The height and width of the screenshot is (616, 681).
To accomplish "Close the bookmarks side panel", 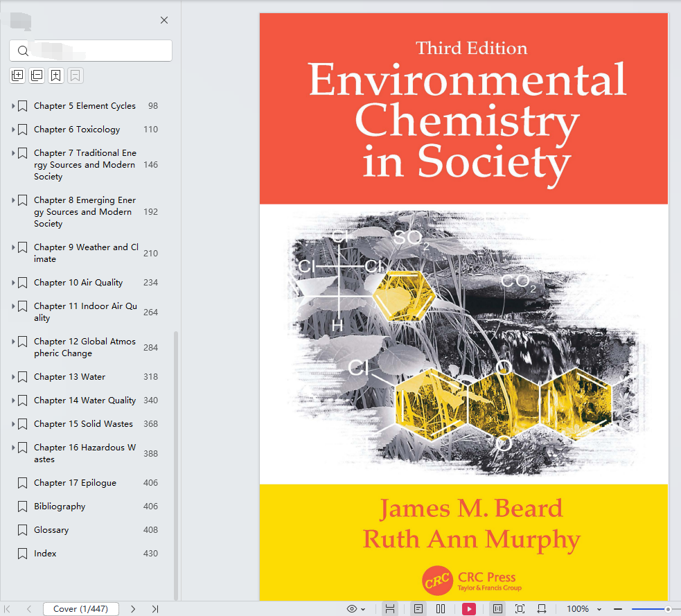I will 163,20.
